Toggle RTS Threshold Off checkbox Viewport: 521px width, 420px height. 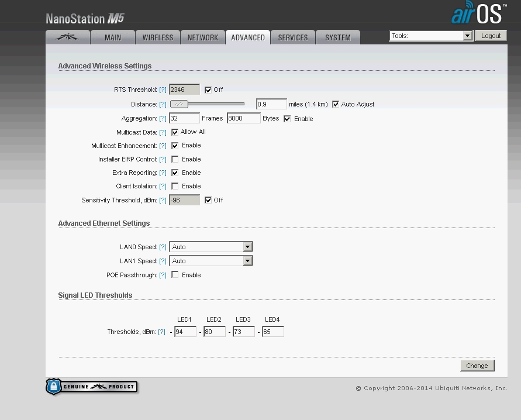208,90
